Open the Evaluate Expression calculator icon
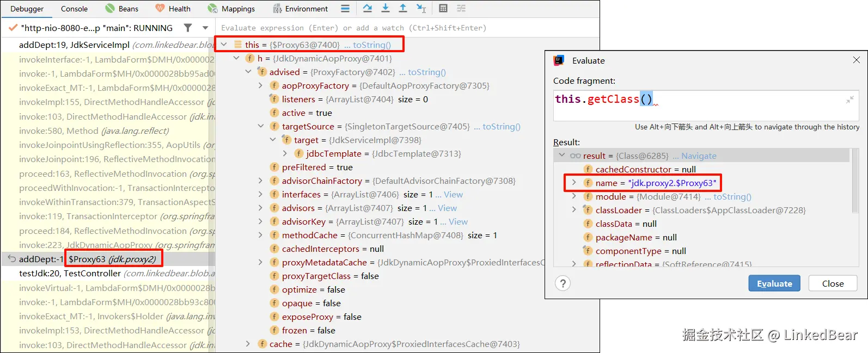Viewport: 868px width, 353px height. [x=443, y=8]
